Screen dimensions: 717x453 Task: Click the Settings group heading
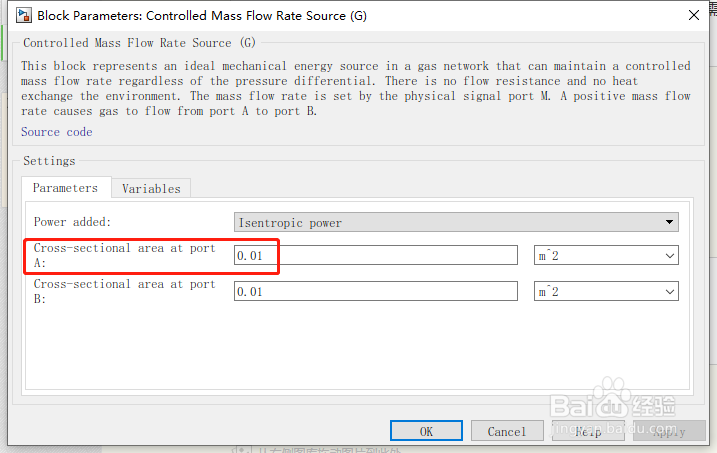[49, 161]
